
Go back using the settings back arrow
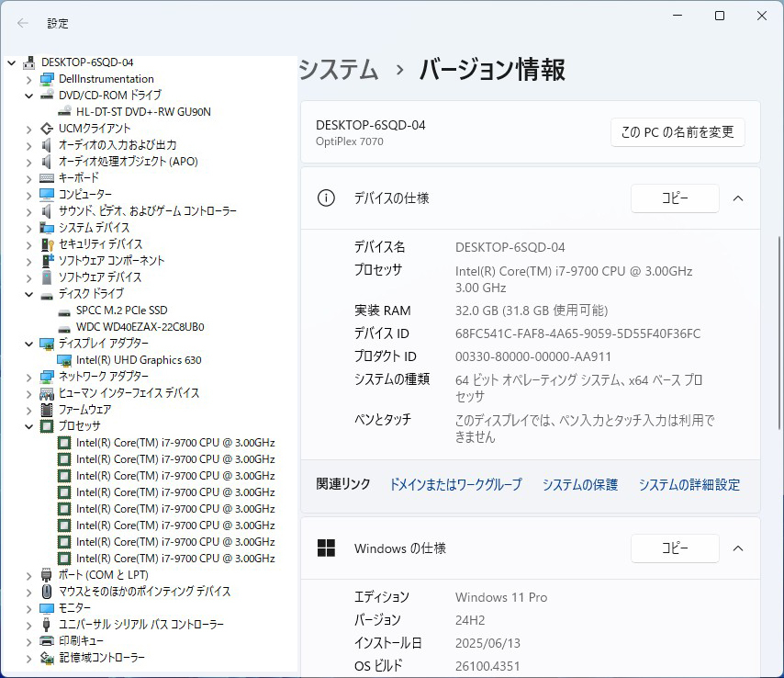23,23
